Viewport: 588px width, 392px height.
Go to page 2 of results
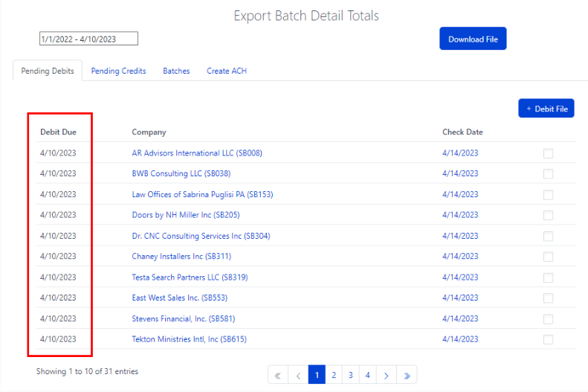[x=334, y=375]
